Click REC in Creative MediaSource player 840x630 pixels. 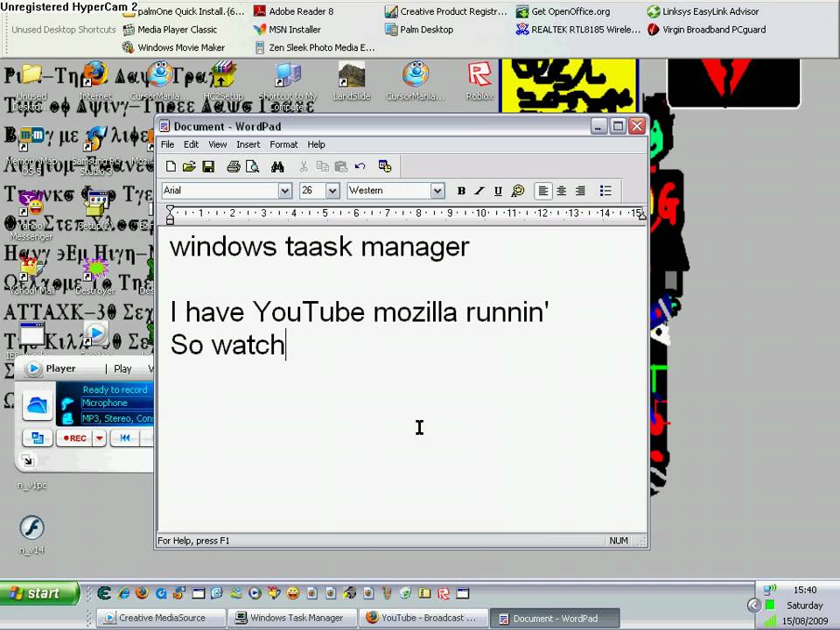coord(74,438)
